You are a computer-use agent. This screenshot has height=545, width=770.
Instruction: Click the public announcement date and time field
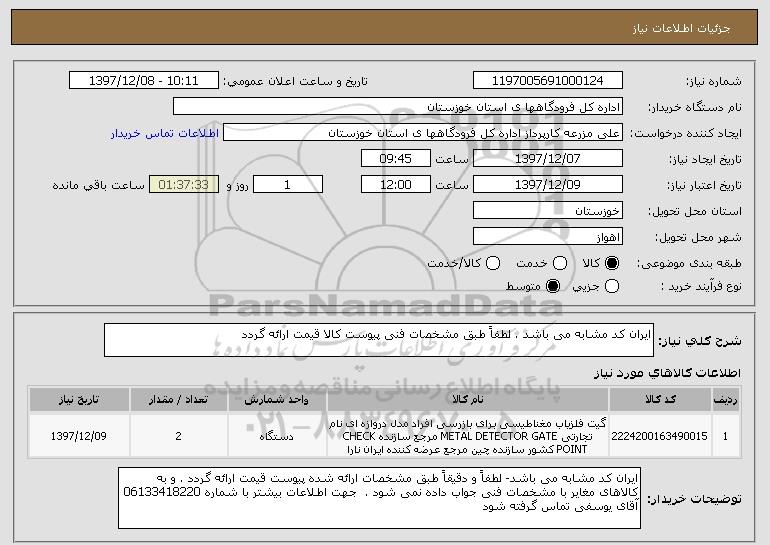click(146, 81)
